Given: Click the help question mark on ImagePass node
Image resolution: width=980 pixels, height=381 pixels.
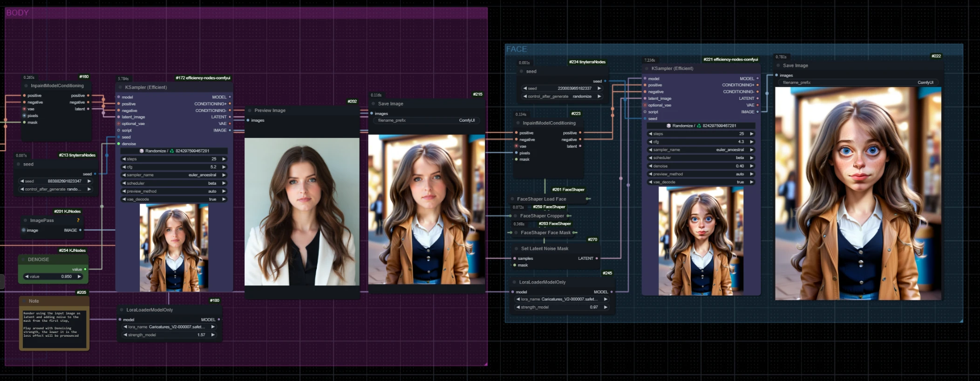Looking at the screenshot, I should click(x=78, y=220).
